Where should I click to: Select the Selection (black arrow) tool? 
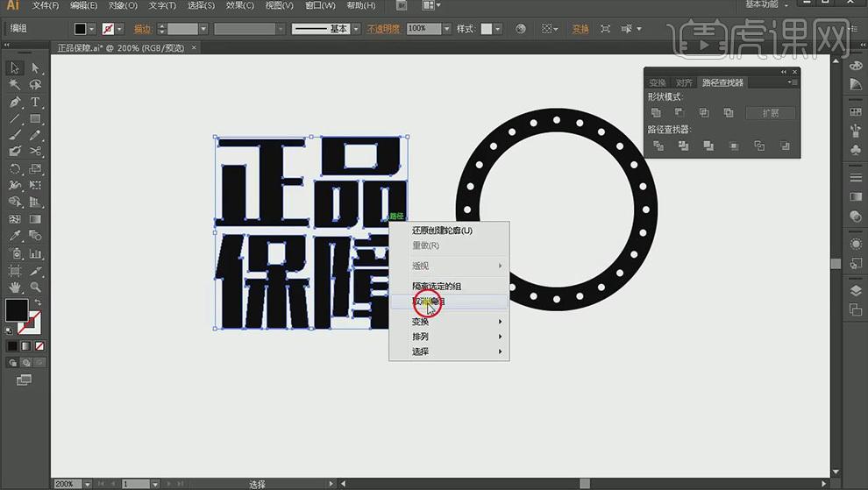pos(14,67)
